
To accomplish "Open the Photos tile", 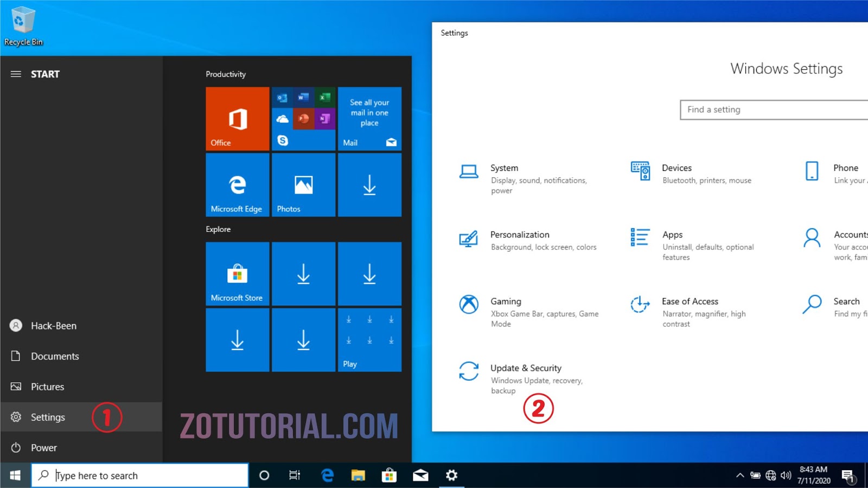I will 303,185.
